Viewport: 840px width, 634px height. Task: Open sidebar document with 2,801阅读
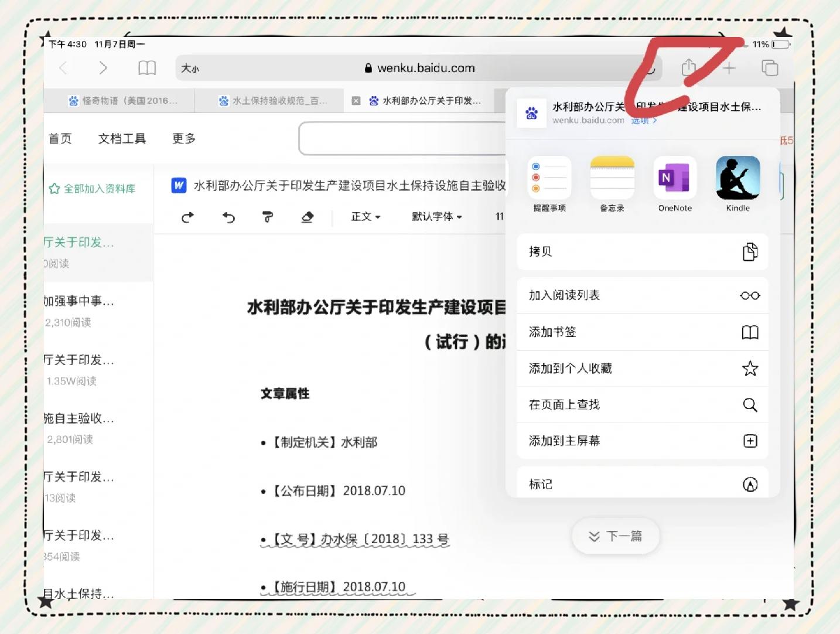pyautogui.click(x=98, y=428)
